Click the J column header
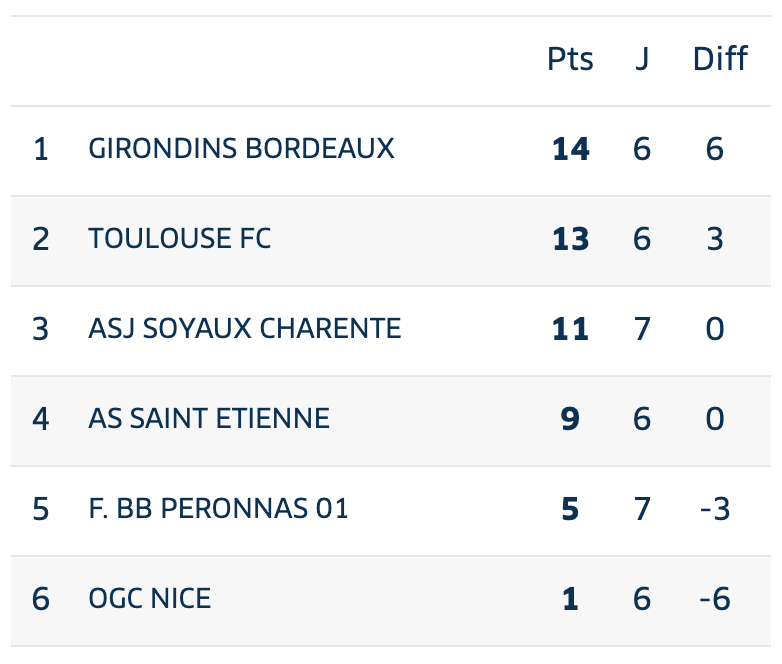The image size is (782, 664). pyautogui.click(x=642, y=59)
